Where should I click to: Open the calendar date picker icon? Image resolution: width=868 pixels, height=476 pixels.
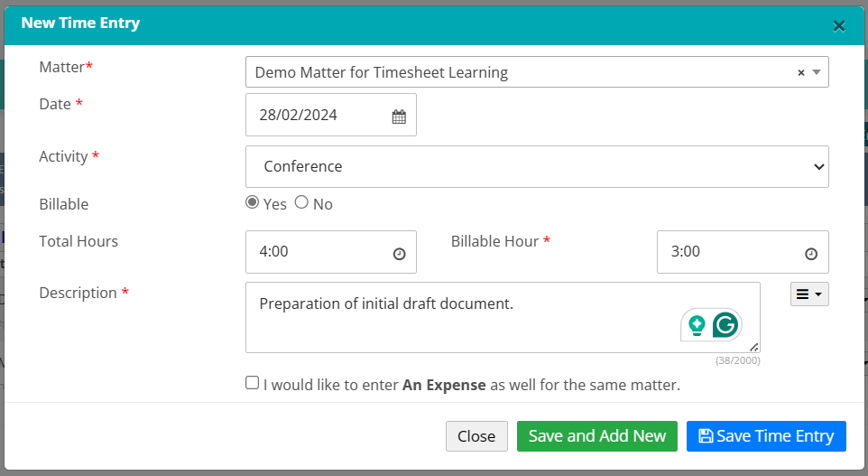(x=399, y=117)
